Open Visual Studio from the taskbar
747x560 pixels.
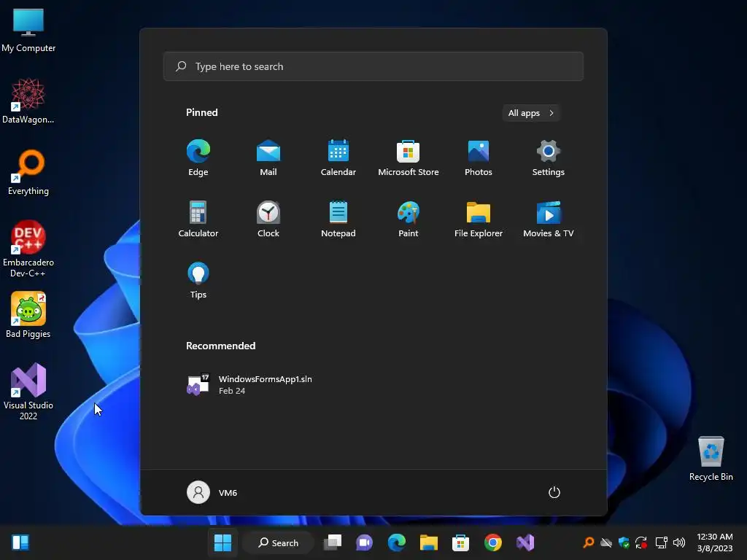pyautogui.click(x=525, y=542)
